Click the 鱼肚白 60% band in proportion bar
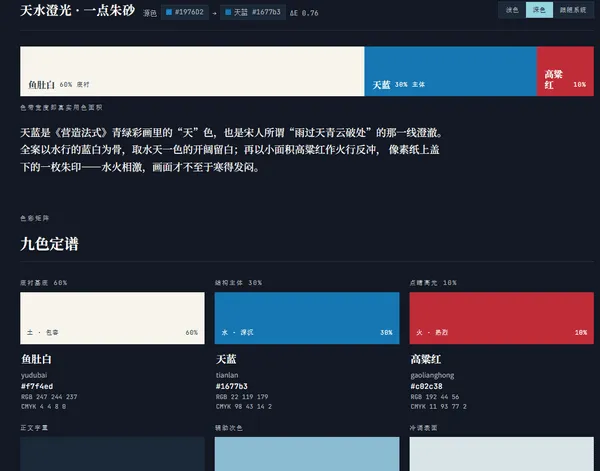 pyautogui.click(x=192, y=71)
